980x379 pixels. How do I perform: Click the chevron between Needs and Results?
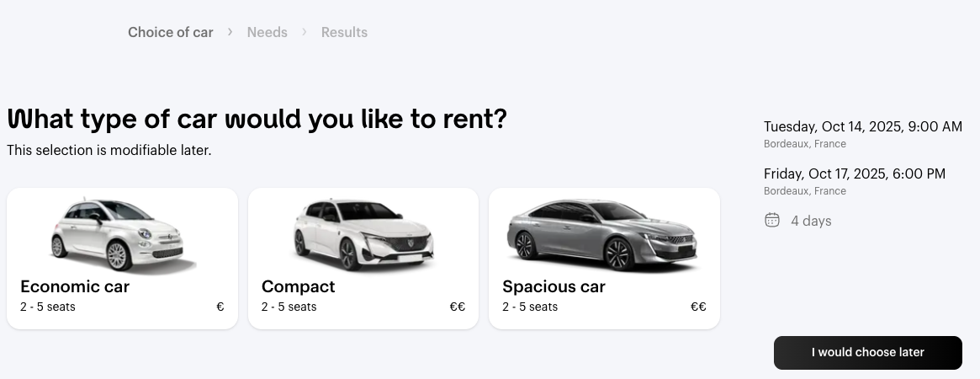pos(305,33)
